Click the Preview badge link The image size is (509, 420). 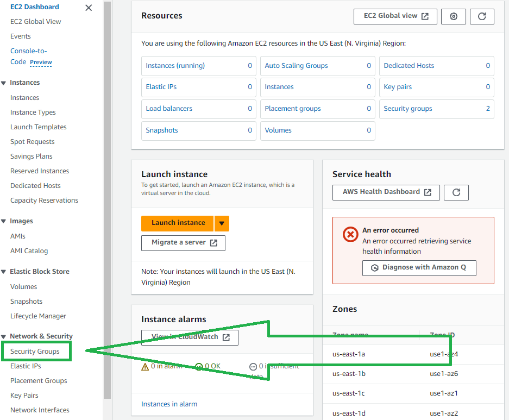[x=41, y=62]
